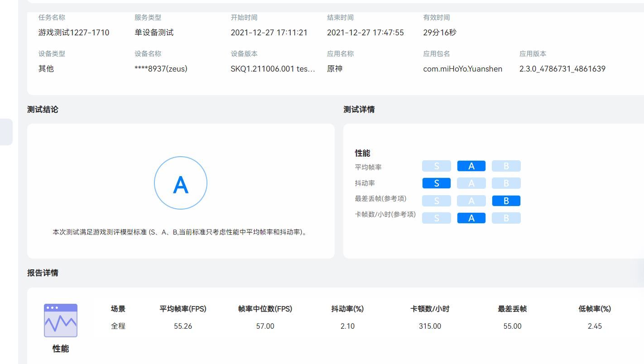
Task: Click the 卡帧数/小时(参考项) label
Action: coord(385,215)
